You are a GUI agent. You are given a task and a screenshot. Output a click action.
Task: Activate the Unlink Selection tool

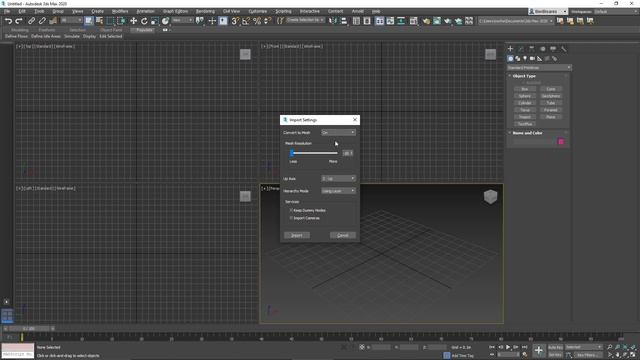[42, 21]
